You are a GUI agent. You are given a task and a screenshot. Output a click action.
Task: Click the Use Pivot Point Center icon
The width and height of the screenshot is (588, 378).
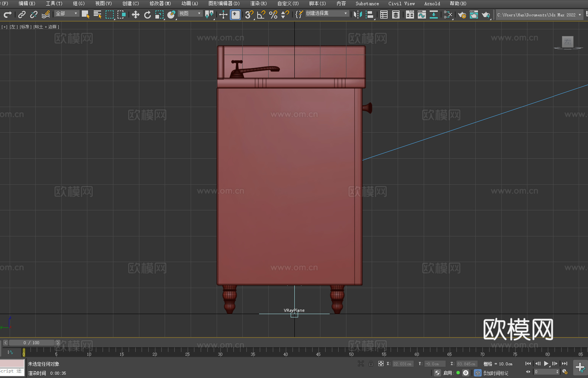(x=209, y=14)
